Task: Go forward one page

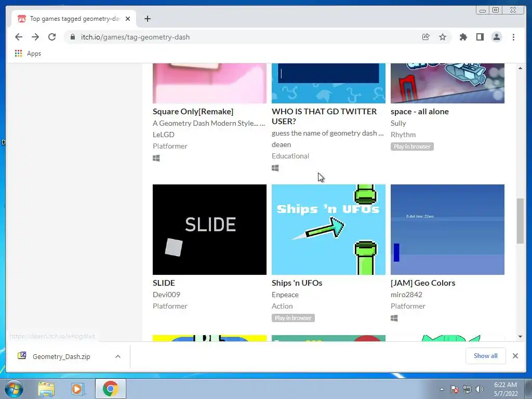Action: [35, 37]
